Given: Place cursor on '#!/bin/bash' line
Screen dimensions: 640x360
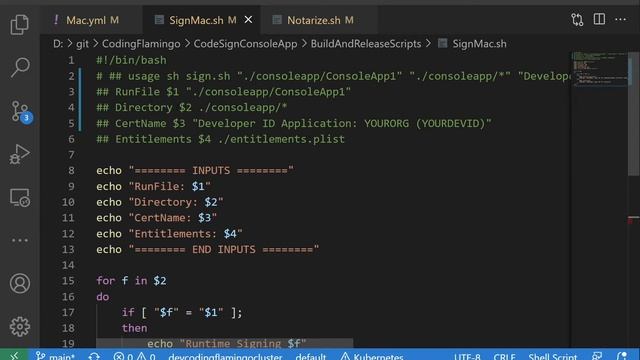Looking at the screenshot, I should (131, 60).
